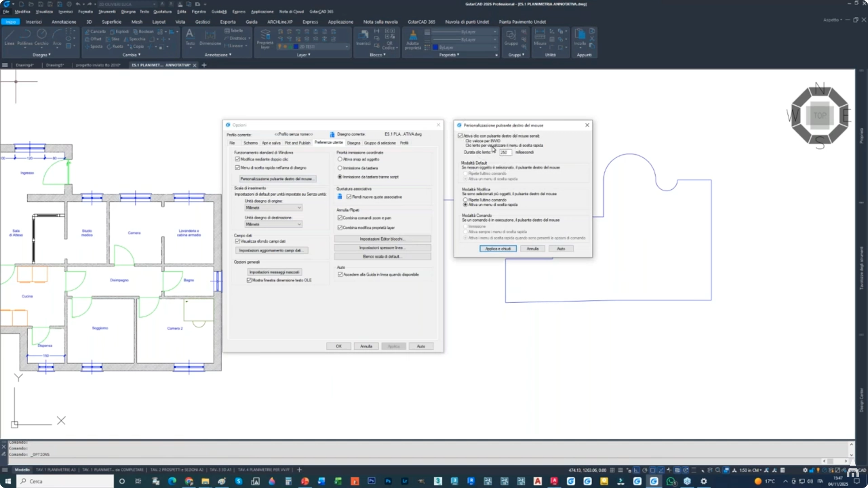Click the blue ByLayer color swatch in Proprietà
This screenshot has width=868, height=488.
point(435,47)
